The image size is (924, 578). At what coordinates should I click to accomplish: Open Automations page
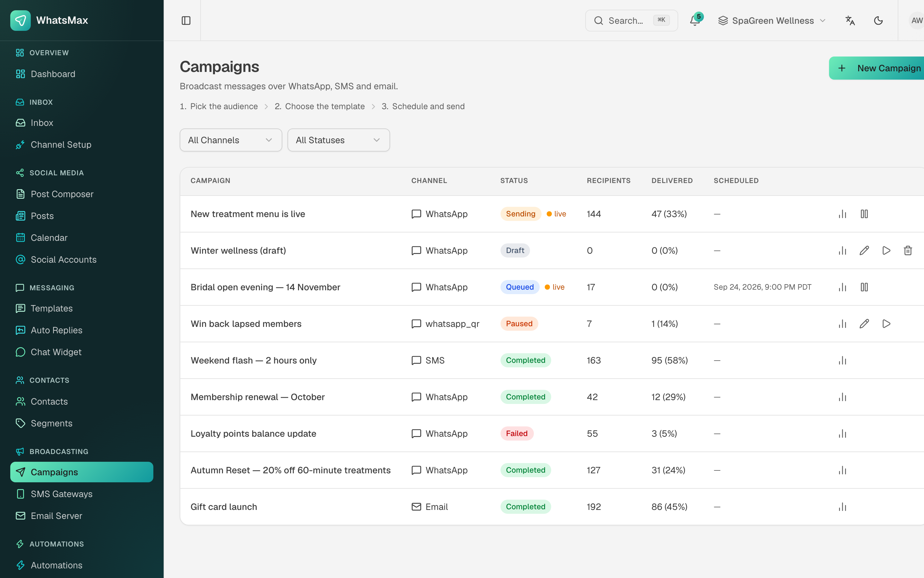(82, 565)
